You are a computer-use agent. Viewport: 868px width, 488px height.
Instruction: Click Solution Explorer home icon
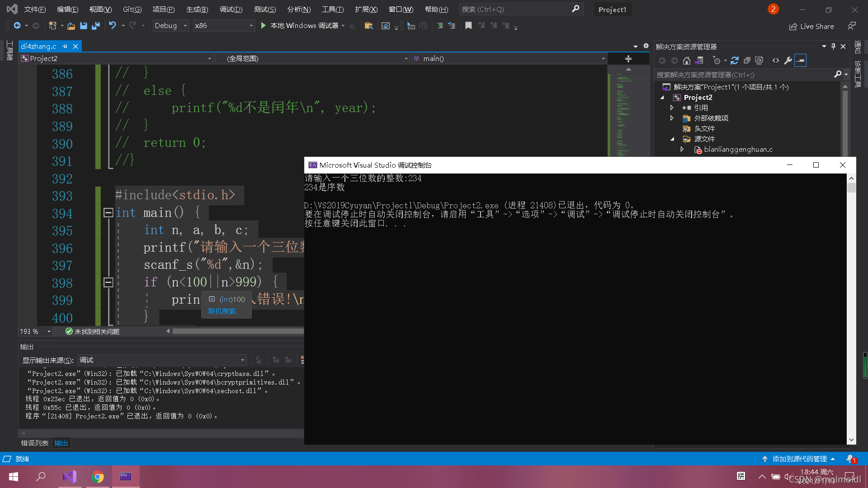687,61
